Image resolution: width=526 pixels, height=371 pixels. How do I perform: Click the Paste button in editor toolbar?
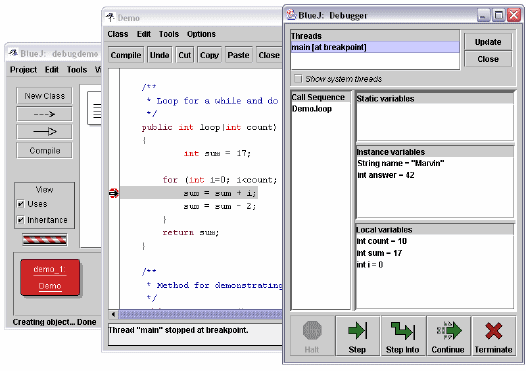pos(238,55)
